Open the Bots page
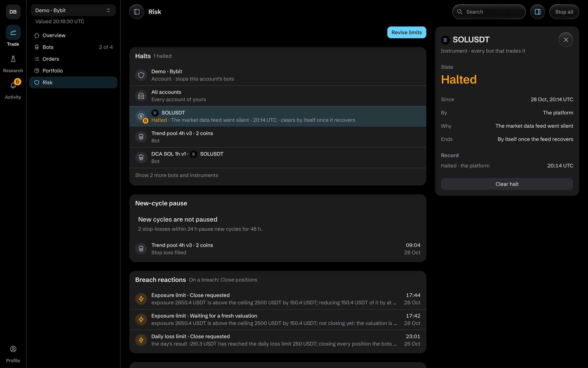 click(x=73, y=47)
